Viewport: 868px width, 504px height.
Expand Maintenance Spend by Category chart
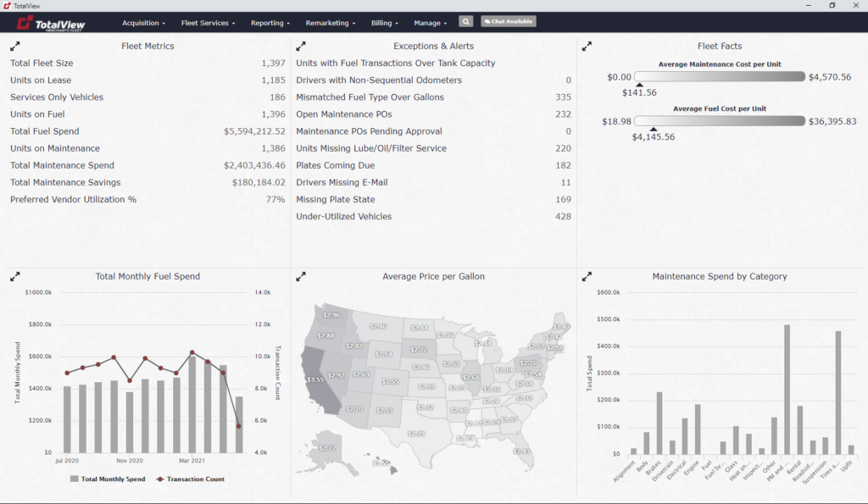(x=587, y=276)
